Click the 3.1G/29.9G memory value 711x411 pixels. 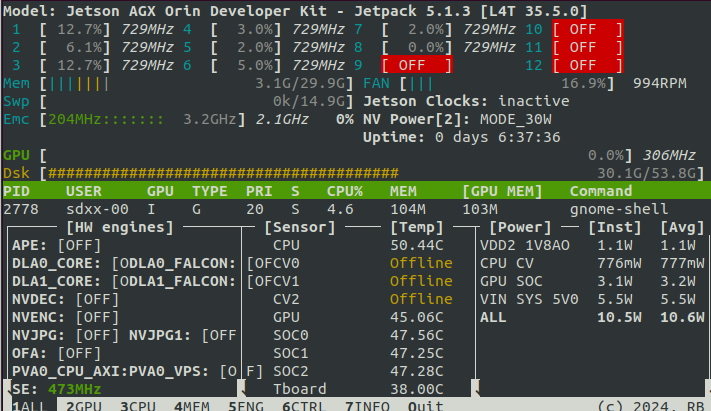point(300,83)
